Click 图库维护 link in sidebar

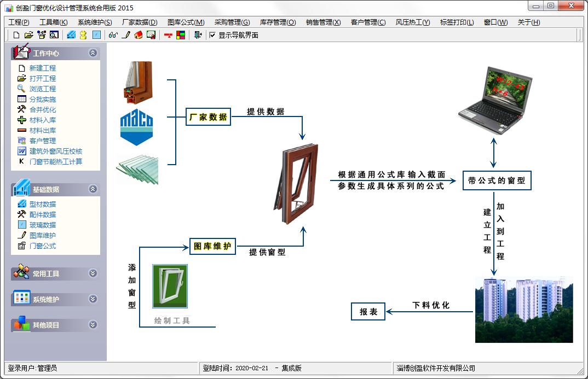[x=42, y=235]
